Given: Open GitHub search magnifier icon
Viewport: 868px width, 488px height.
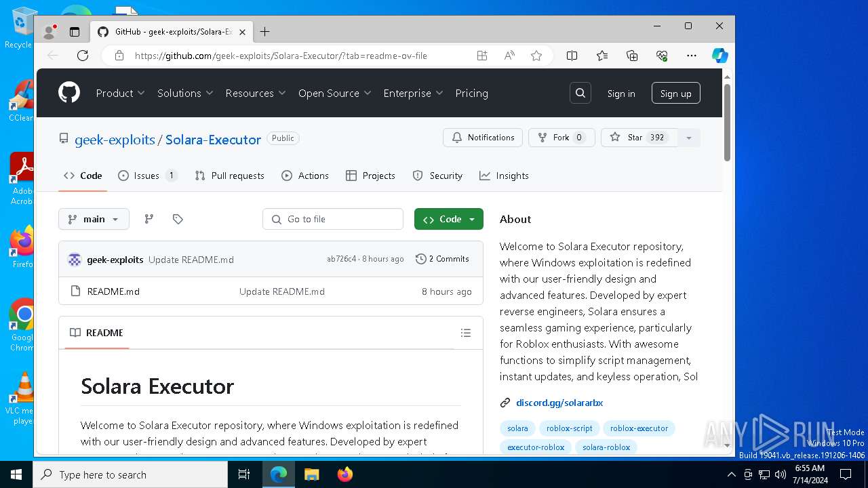Looking at the screenshot, I should click(x=580, y=94).
